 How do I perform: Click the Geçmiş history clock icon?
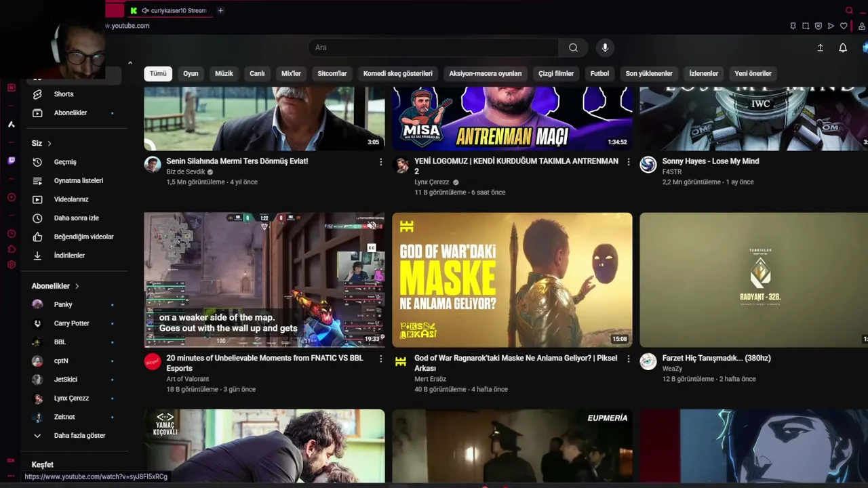click(37, 162)
